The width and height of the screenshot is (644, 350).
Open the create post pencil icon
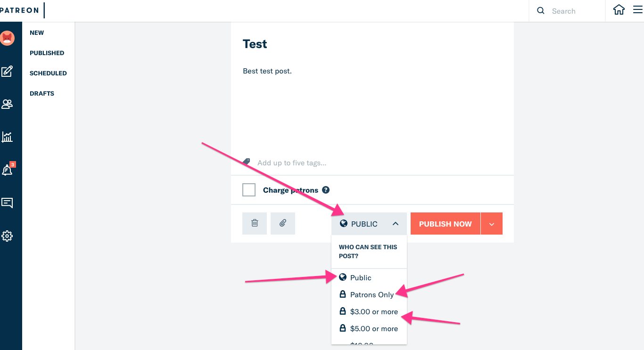[7, 72]
